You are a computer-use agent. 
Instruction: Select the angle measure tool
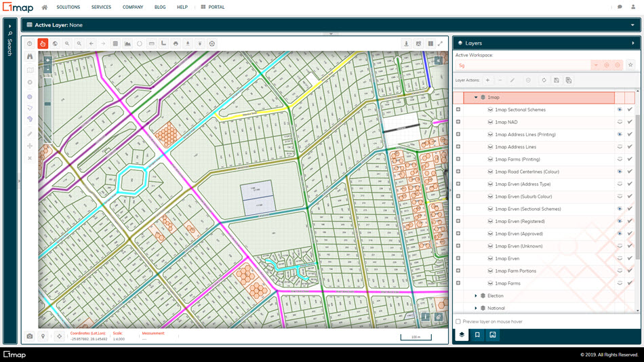(x=163, y=43)
